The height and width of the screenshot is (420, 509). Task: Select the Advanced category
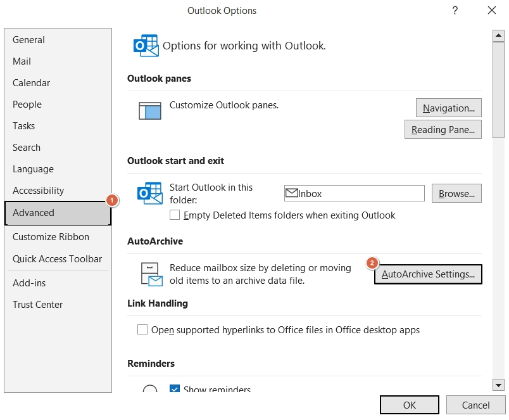coord(58,213)
